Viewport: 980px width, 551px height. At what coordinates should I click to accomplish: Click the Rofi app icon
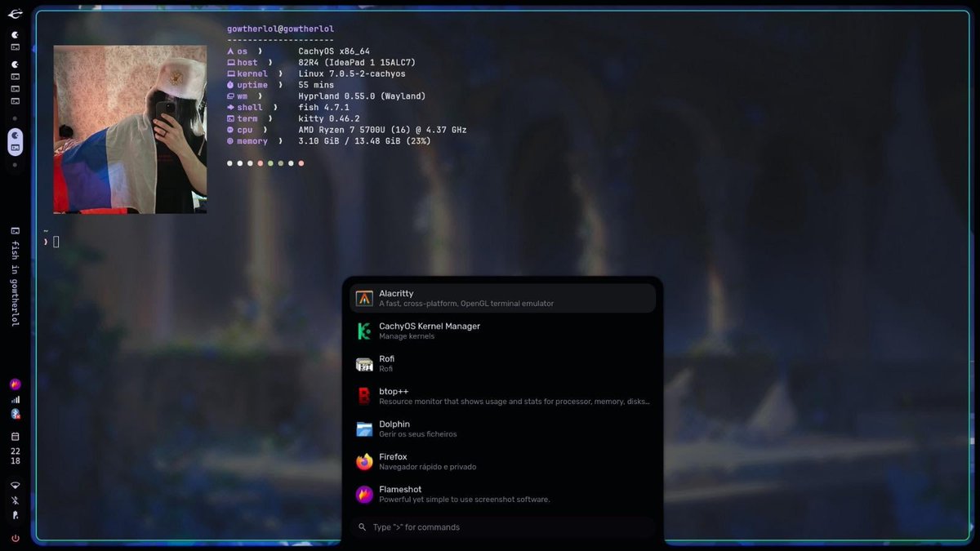pyautogui.click(x=364, y=363)
